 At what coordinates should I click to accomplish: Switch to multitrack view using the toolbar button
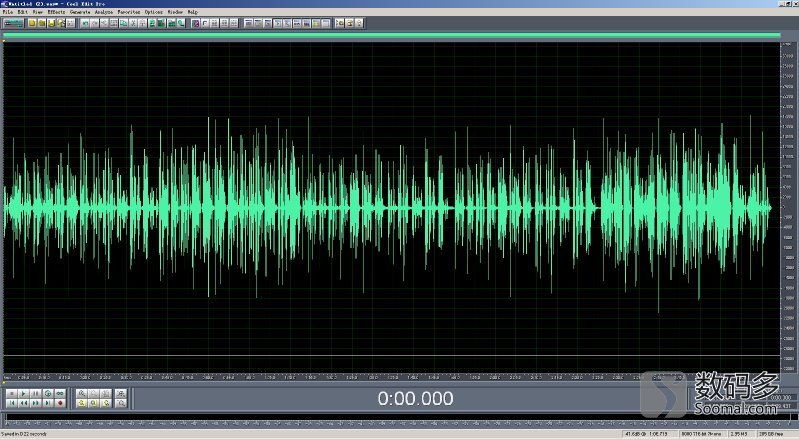pos(13,23)
